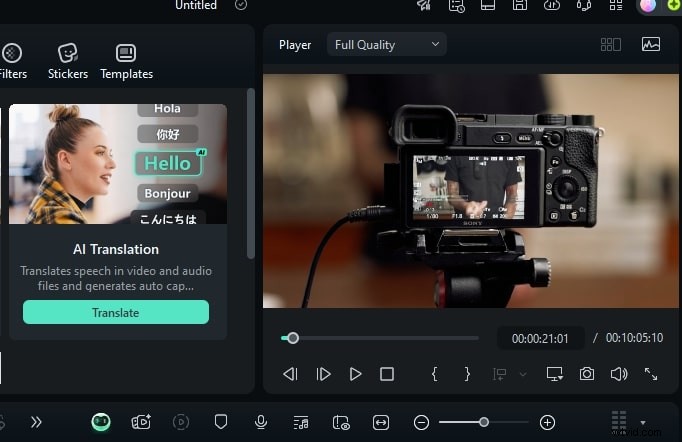
Task: Set mark in with the { icon
Action: click(434, 374)
